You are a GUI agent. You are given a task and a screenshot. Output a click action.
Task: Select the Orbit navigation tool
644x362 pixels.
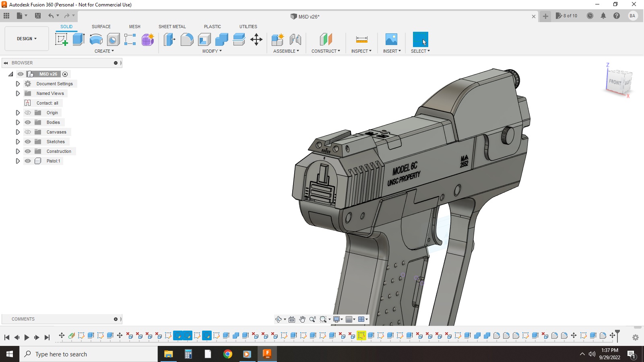pos(278,319)
